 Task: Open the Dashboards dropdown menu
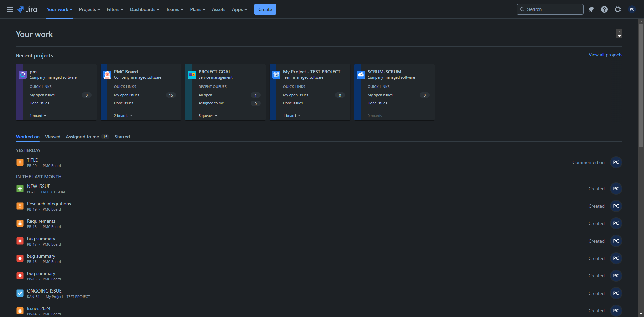pyautogui.click(x=145, y=9)
